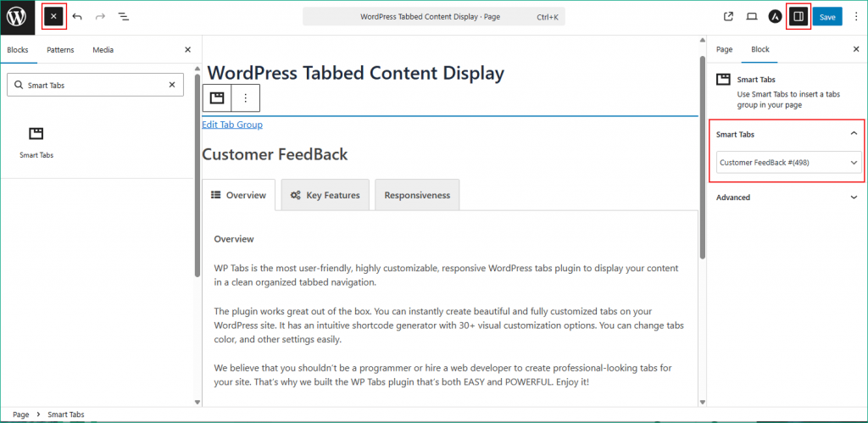Click the Redo arrow icon
This screenshot has width=868, height=423.
(x=100, y=17)
